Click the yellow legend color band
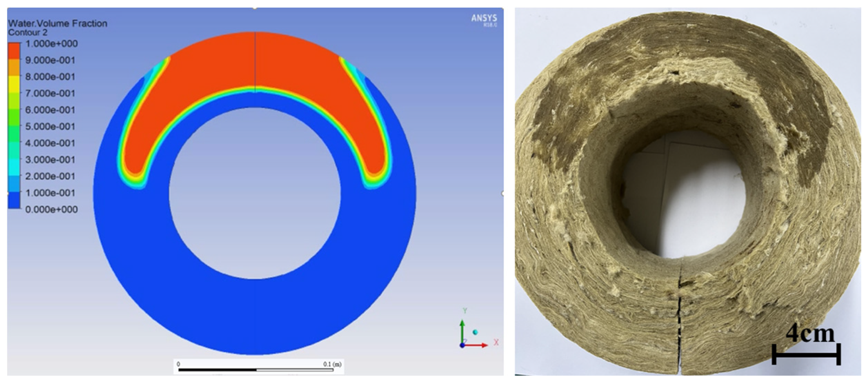The image size is (868, 386). point(14,84)
